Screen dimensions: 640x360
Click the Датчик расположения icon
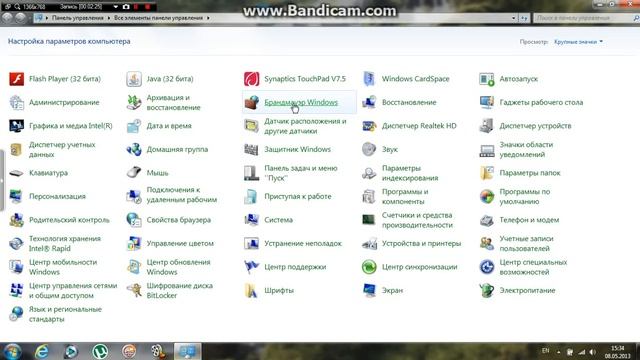coord(251,126)
